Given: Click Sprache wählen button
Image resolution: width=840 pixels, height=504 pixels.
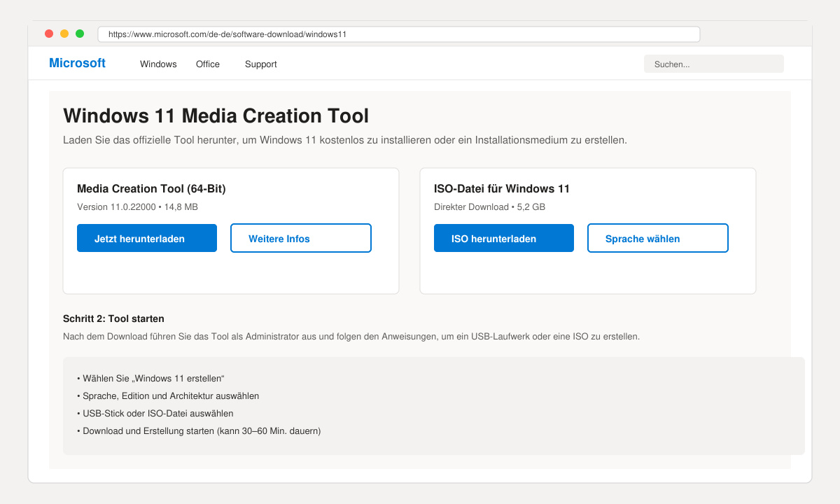Looking at the screenshot, I should pos(658,238).
